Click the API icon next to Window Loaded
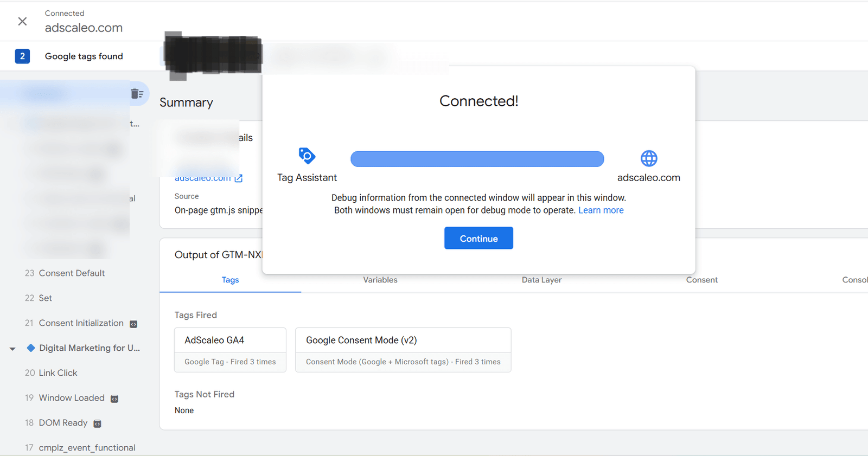The width and height of the screenshot is (868, 456). [x=114, y=399]
